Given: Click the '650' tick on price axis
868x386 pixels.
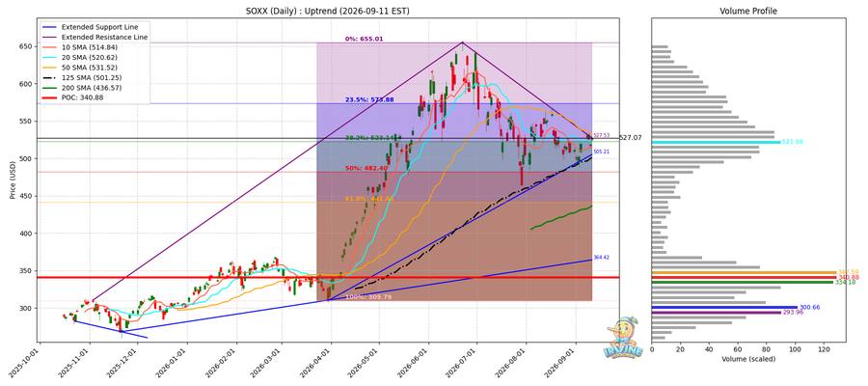Looking at the screenshot, I should pos(27,46).
